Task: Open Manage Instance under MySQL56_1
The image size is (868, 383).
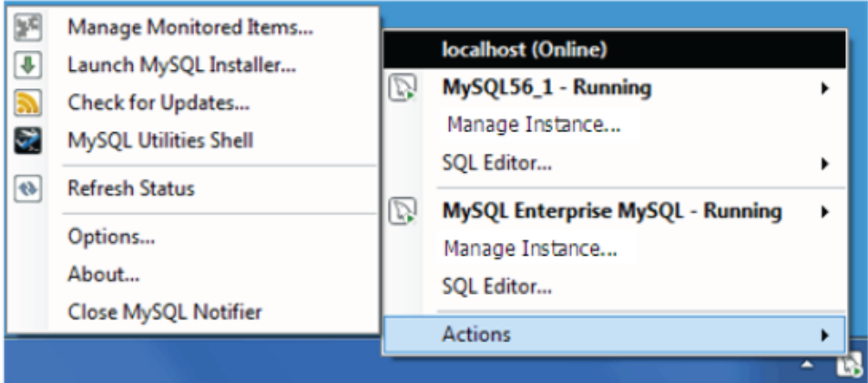Action: click(x=534, y=125)
